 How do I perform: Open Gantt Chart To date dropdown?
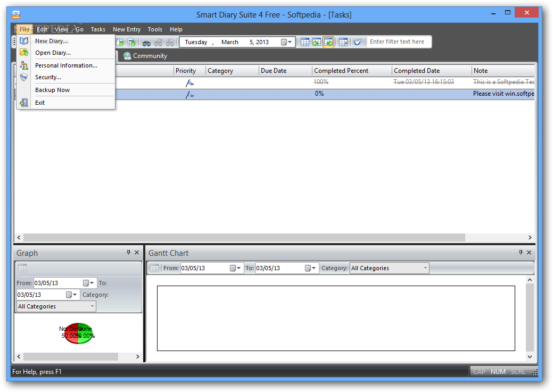pos(310,268)
